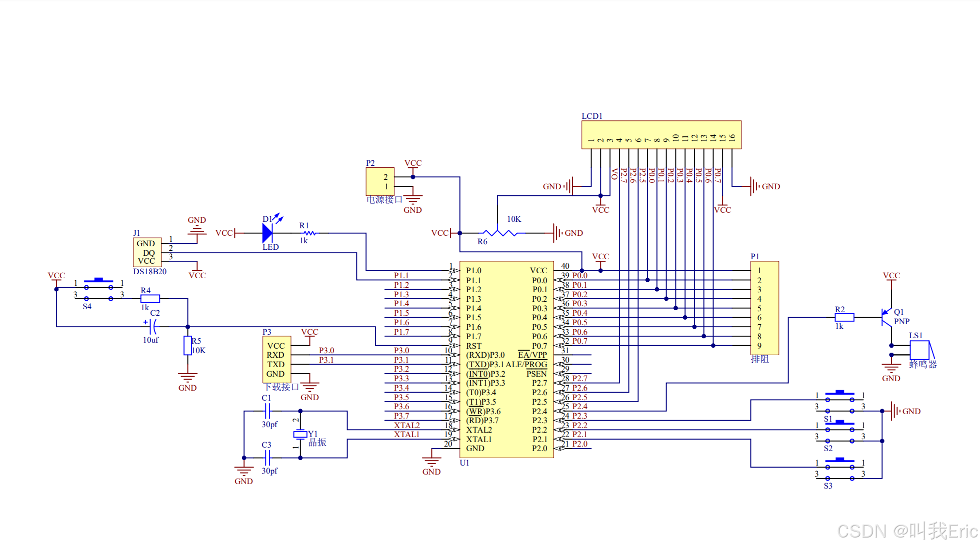Click the P2 power connector block
This screenshot has height=548, width=980.
tap(380, 181)
